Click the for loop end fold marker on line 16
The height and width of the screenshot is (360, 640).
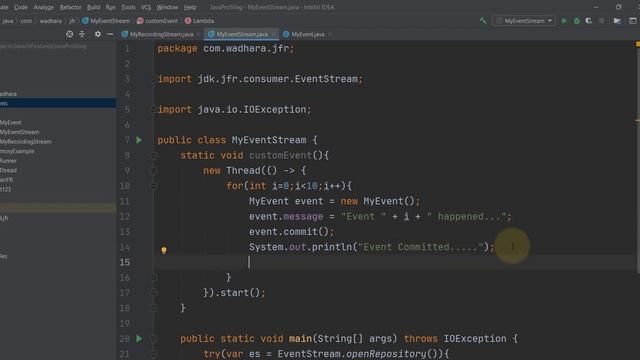coord(153,278)
